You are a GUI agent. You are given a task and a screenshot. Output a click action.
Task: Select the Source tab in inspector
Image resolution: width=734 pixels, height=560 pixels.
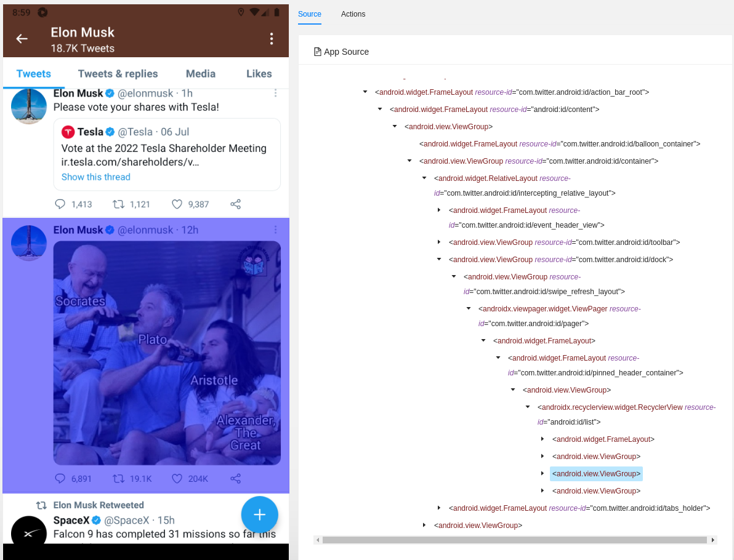[x=309, y=14]
